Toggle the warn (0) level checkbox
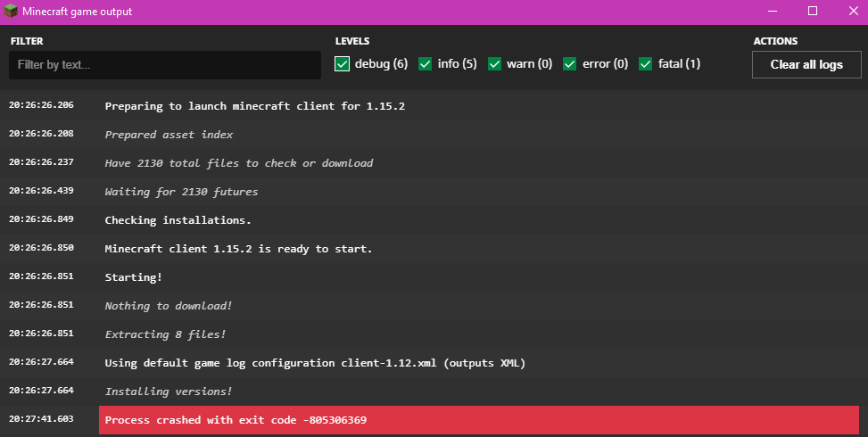868x437 pixels. coord(494,64)
